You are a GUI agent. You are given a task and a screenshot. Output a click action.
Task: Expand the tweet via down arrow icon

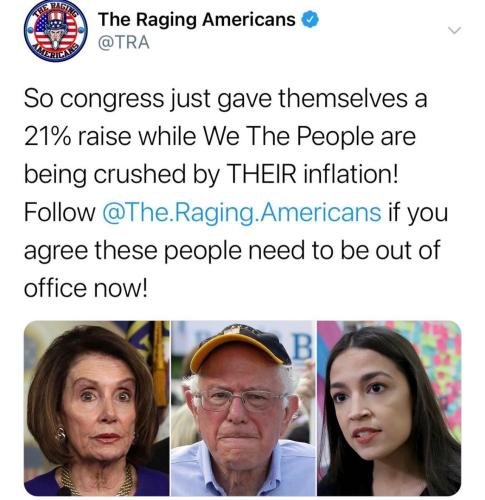pos(454,30)
